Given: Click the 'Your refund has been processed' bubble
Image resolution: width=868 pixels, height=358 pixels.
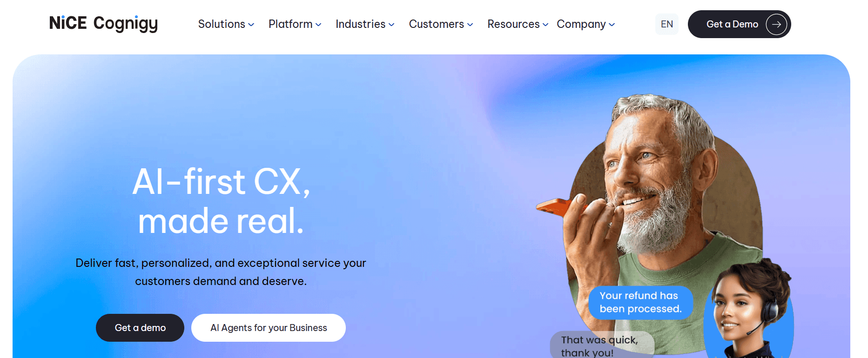Looking at the screenshot, I should pyautogui.click(x=640, y=302).
